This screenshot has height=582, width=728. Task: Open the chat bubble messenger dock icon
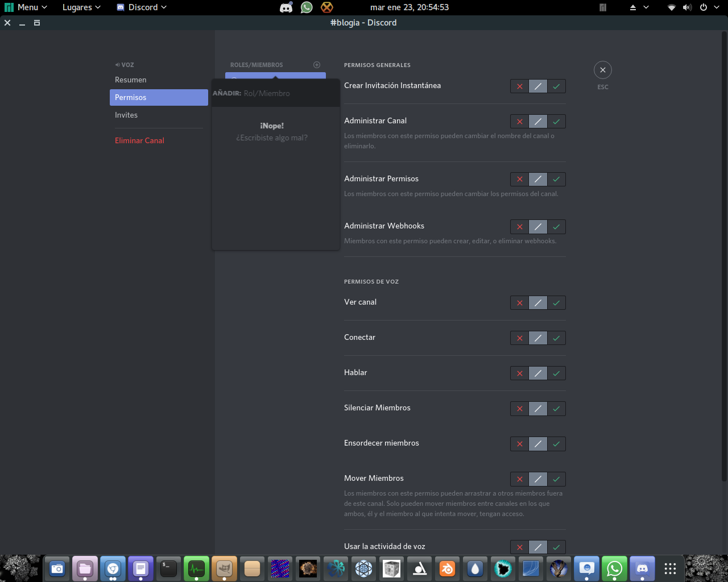(x=586, y=568)
